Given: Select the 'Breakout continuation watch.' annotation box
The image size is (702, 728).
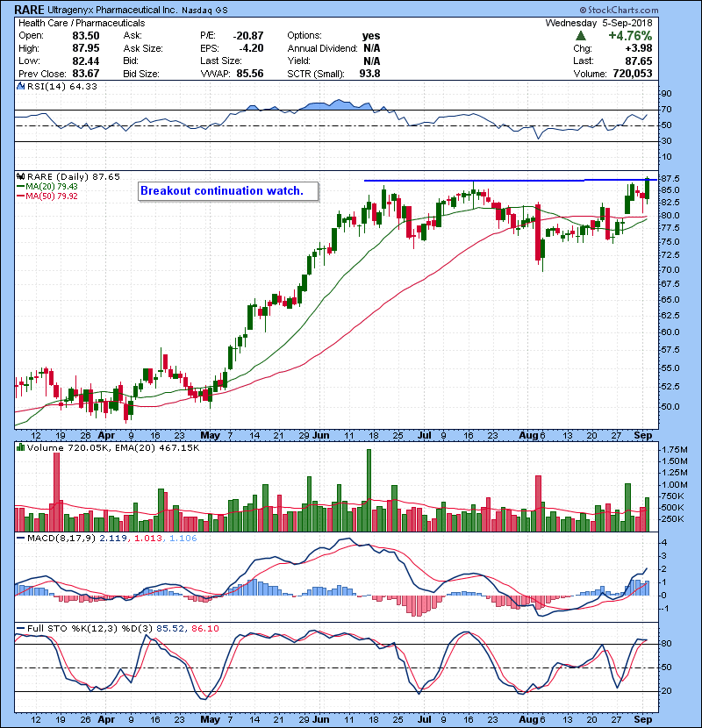Looking at the screenshot, I should pos(228,191).
